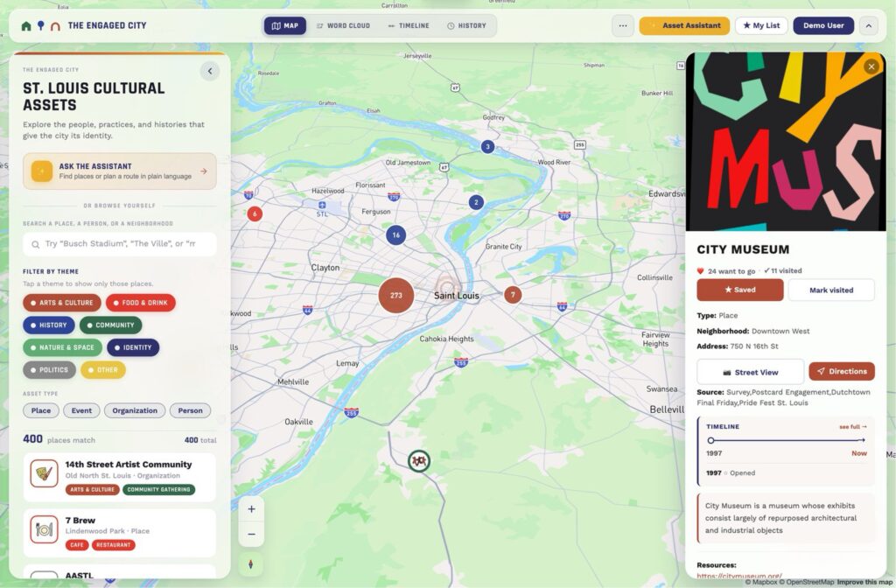The height and width of the screenshot is (588, 896).
Task: Toggle the Community theme filter
Action: click(x=110, y=325)
